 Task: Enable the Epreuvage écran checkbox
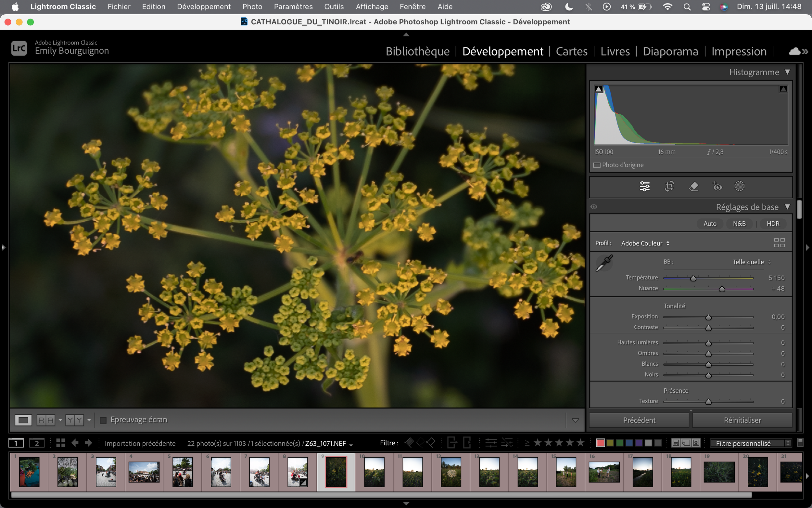tap(103, 420)
